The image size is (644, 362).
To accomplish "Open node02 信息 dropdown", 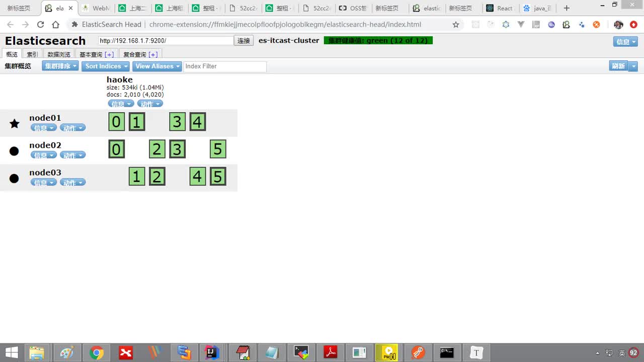I will point(44,155).
